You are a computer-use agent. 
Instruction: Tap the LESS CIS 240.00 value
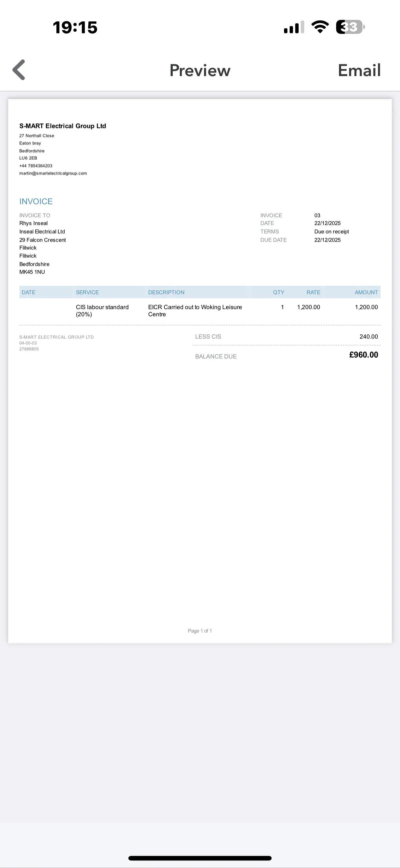369,337
